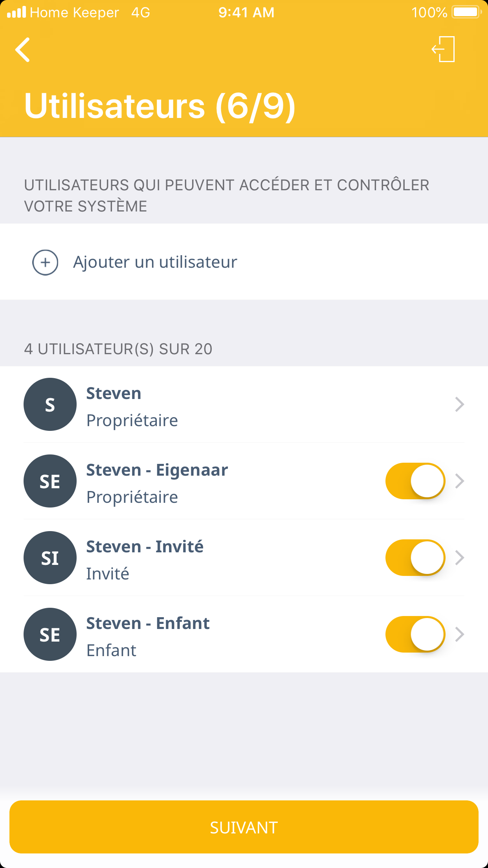Turn off the Steven - Invité switch
488x868 pixels.
[415, 558]
